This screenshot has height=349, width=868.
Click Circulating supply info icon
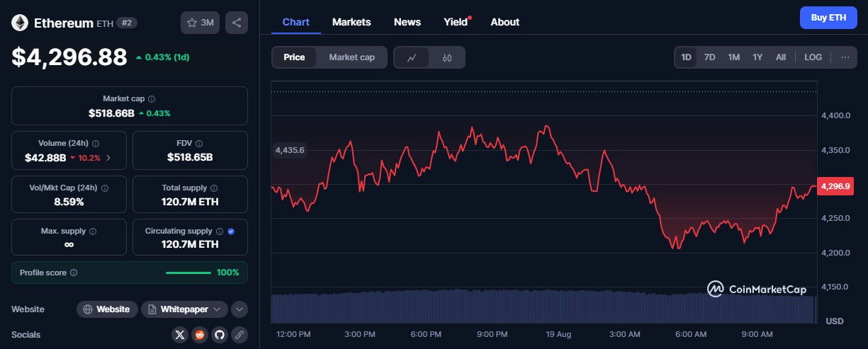[219, 231]
